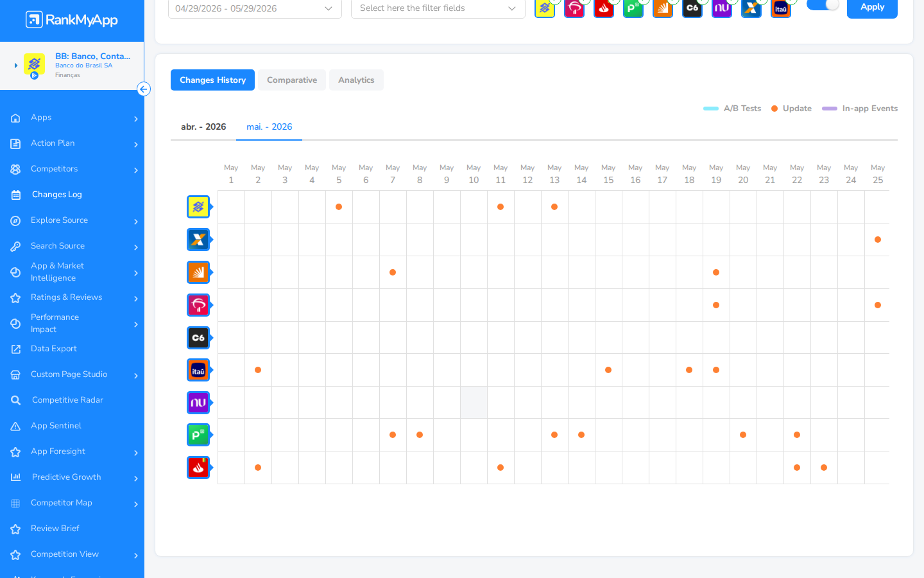Collapse the sidebar with the arrow button
This screenshot has width=924, height=578.
point(144,89)
